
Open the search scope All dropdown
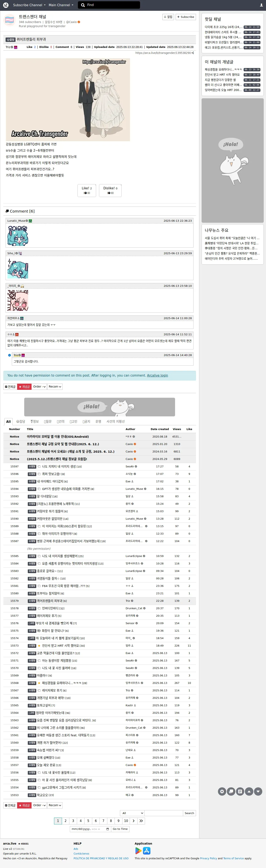click(x=132, y=813)
